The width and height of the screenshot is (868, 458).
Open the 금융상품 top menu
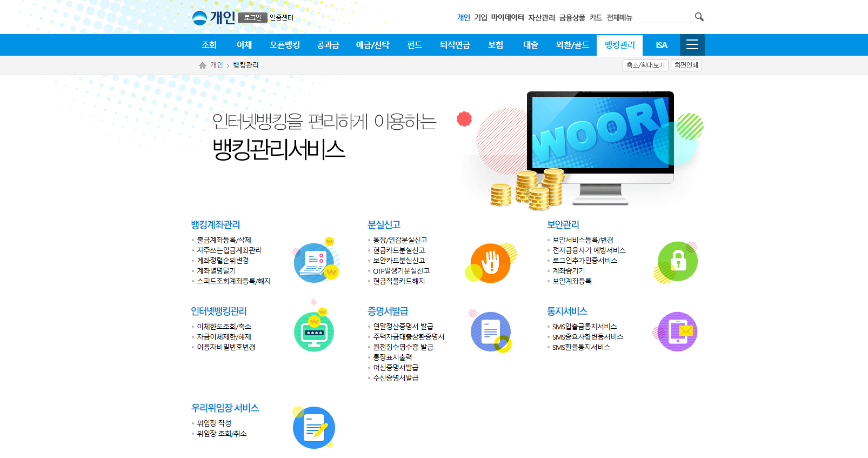(572, 18)
